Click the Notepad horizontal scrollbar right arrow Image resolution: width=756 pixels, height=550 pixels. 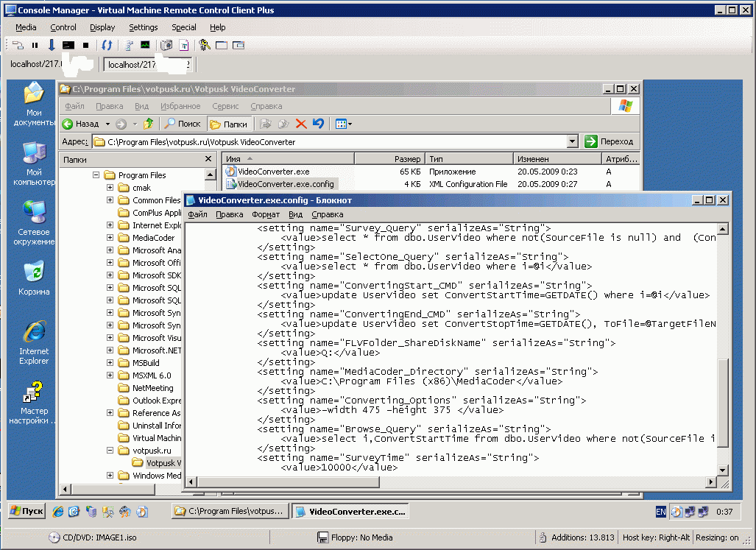[x=710, y=482]
